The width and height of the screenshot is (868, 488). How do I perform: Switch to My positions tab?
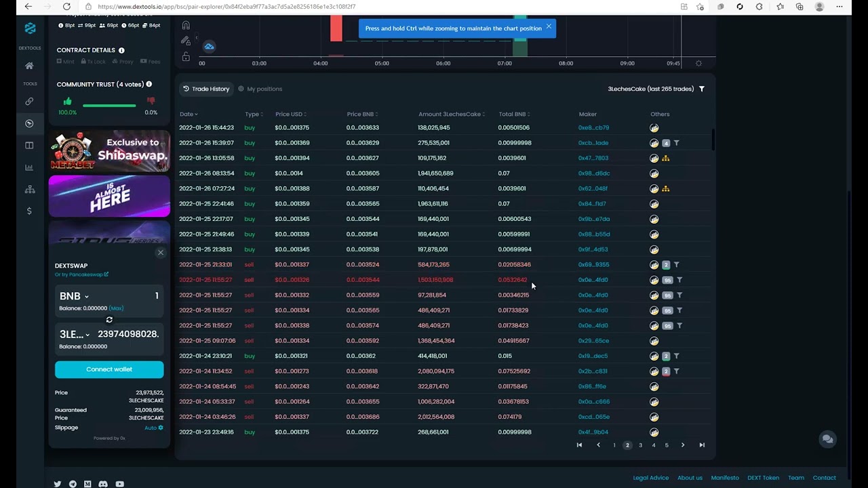(260, 89)
